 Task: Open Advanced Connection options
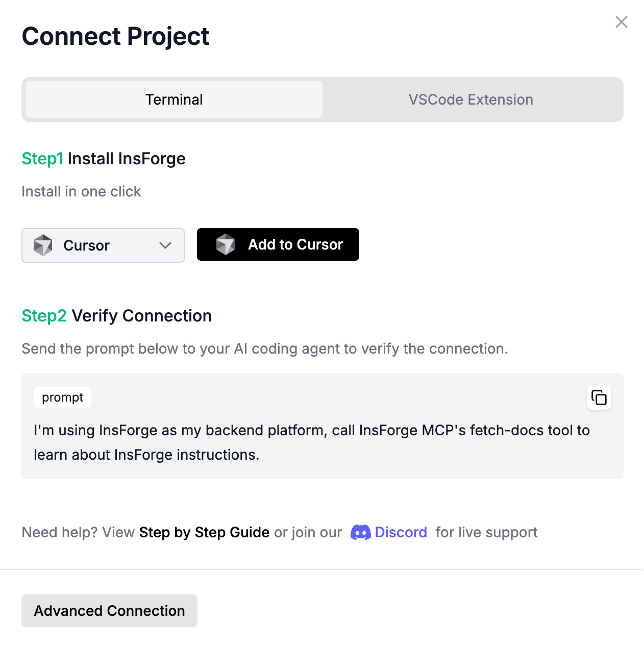click(109, 611)
